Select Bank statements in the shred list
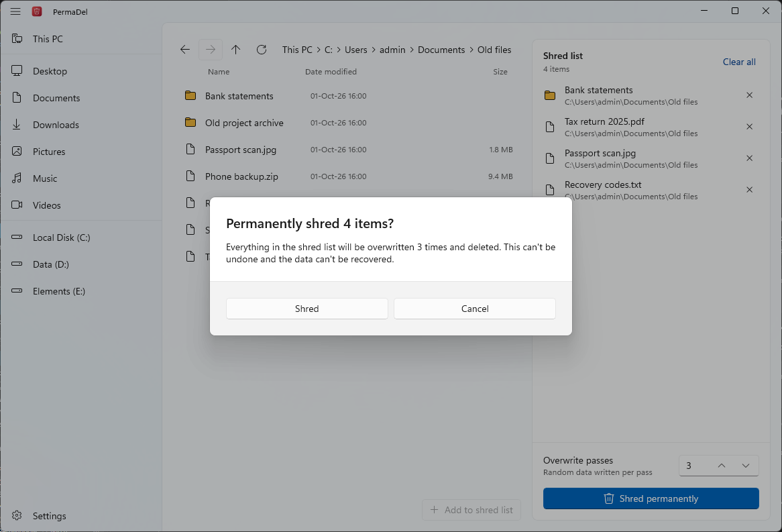The width and height of the screenshot is (782, 532). point(651,95)
